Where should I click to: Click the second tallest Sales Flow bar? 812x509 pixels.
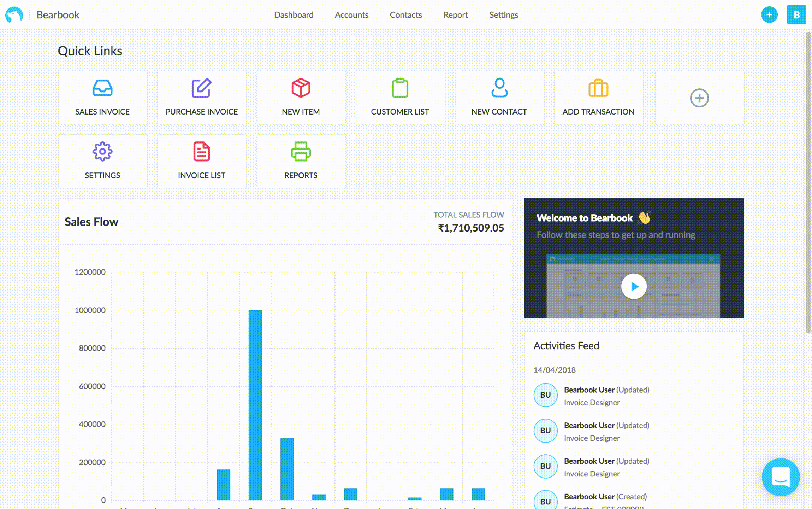[287, 469]
